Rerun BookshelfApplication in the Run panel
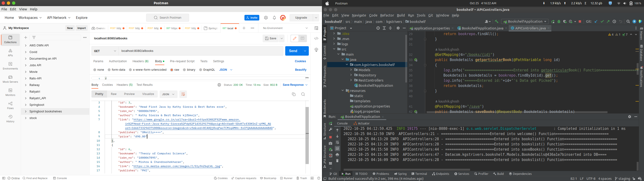Screen dimensions: 644x181 coord(330,123)
